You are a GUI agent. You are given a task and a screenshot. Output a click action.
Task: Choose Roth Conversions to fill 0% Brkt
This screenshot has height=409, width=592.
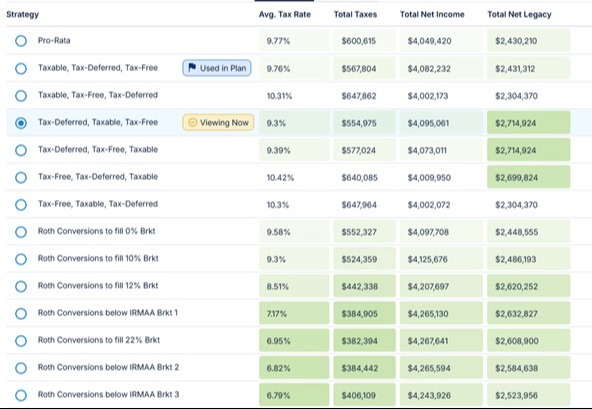pyautogui.click(x=21, y=232)
